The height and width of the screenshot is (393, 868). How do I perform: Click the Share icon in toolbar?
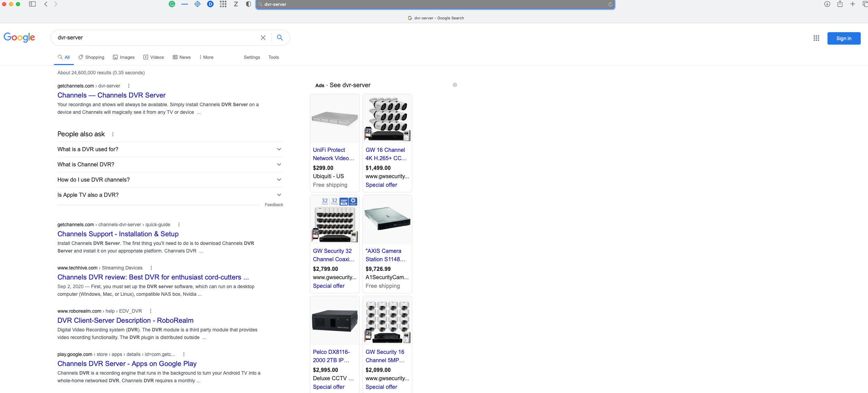[840, 4]
